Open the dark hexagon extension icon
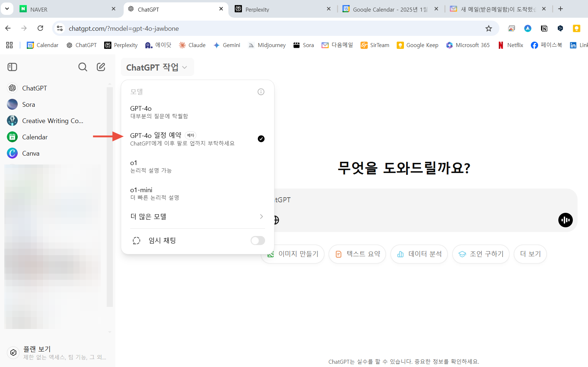Image resolution: width=588 pixels, height=367 pixels. point(560,29)
